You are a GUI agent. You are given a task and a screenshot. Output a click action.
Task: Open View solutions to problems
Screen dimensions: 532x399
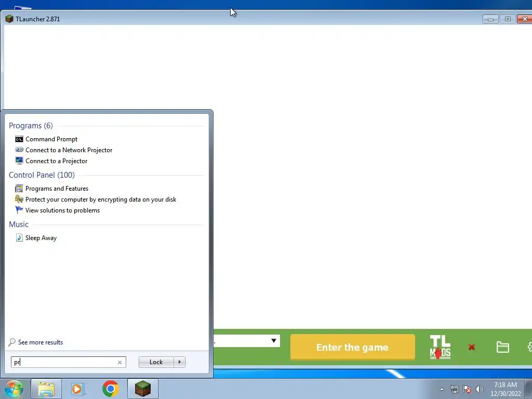pyautogui.click(x=57, y=210)
